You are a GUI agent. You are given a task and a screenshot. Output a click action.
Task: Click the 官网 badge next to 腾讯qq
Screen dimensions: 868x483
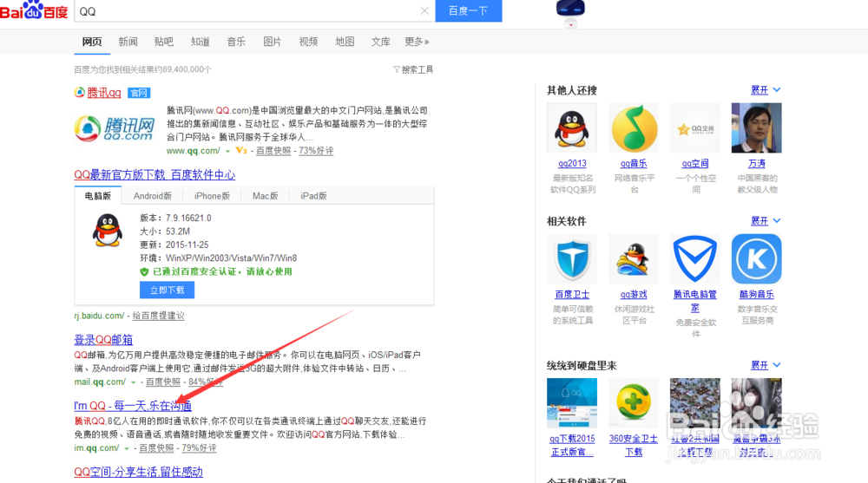click(139, 93)
